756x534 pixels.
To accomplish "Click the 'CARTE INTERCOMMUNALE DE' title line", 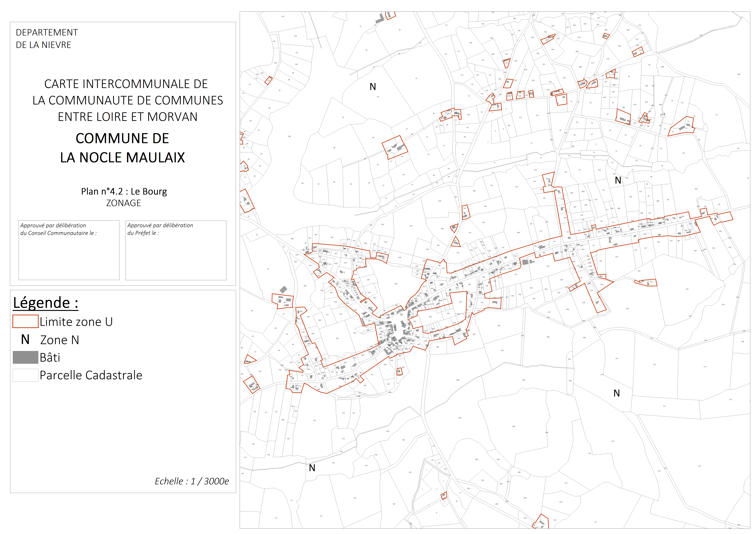I will (126, 84).
